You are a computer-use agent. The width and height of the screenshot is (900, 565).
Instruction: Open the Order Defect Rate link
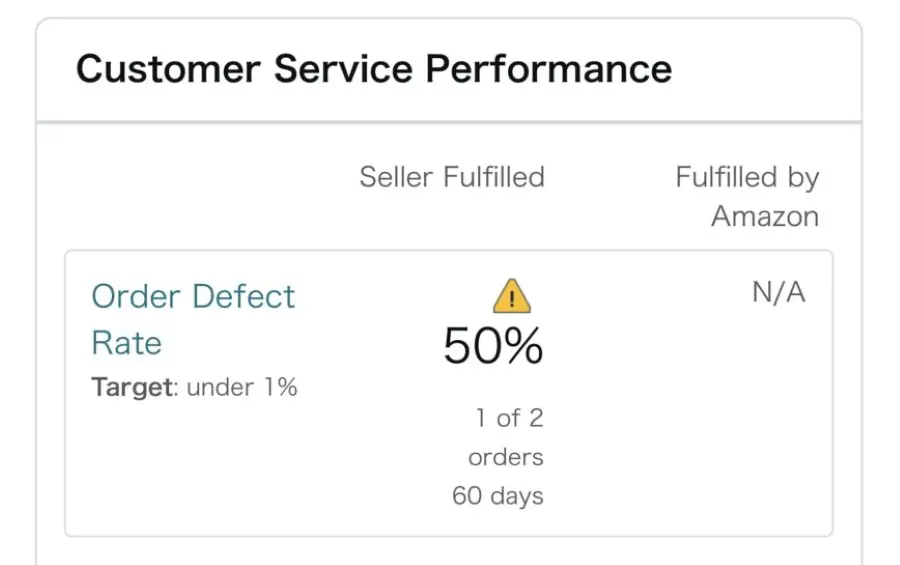click(x=193, y=319)
